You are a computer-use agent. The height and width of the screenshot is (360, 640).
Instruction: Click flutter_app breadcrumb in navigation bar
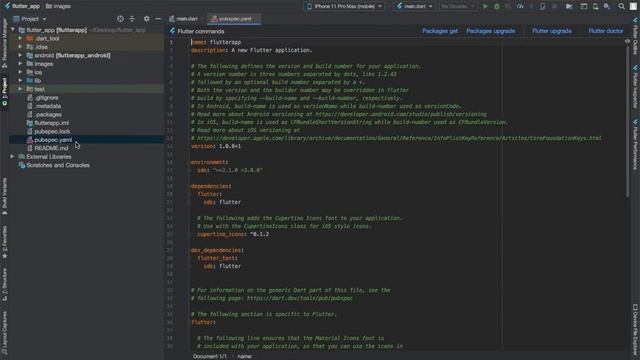[22, 6]
